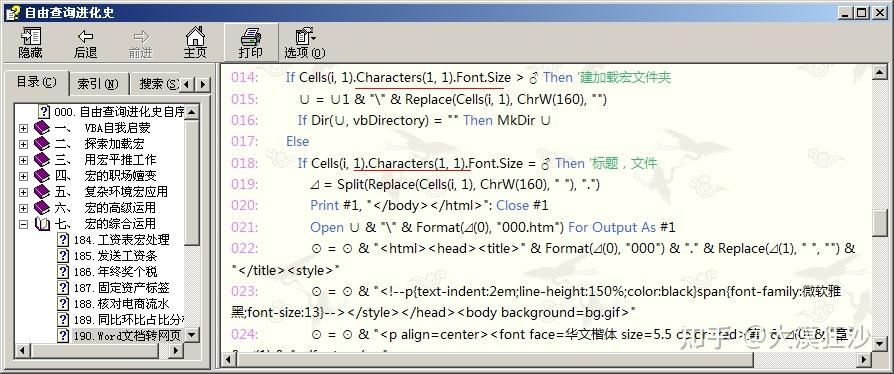This screenshot has height=374, width=894.
Task: Select tree label 五、复杂环境宏应用
Action: click(111, 192)
